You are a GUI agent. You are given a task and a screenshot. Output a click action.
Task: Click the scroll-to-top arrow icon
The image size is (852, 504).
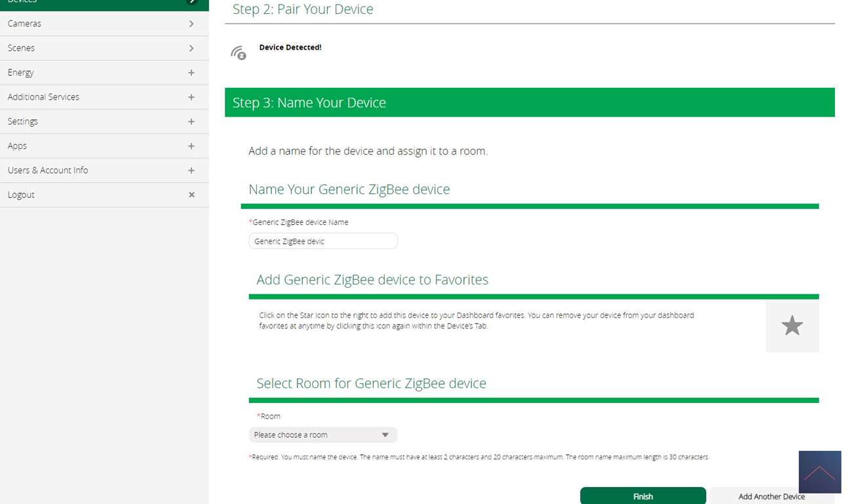819,472
